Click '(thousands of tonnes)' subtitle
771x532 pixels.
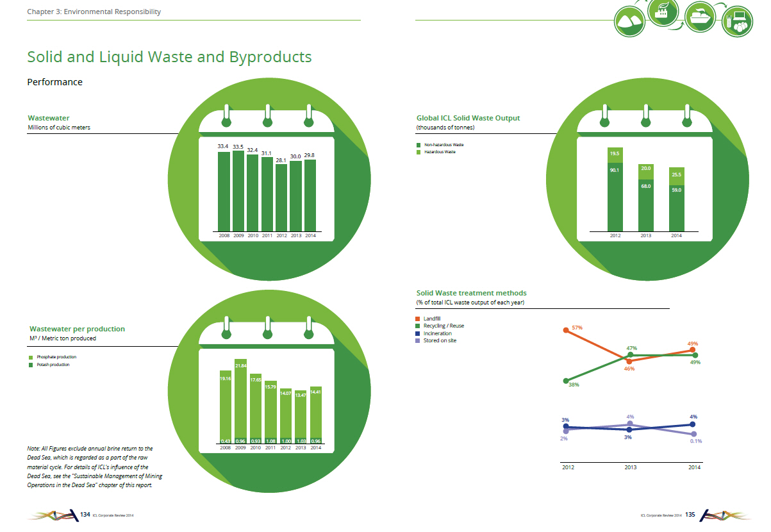pyautogui.click(x=447, y=128)
